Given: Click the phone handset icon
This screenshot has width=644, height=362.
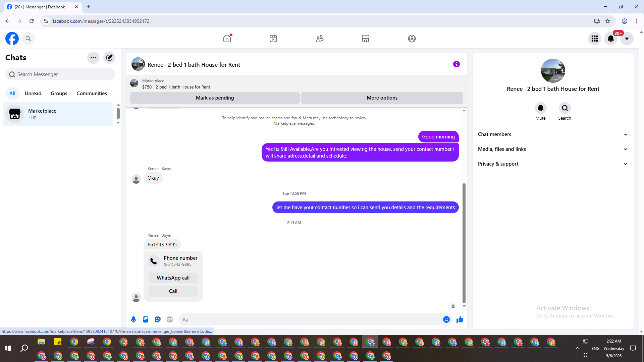Looking at the screenshot, I should click(x=154, y=261).
